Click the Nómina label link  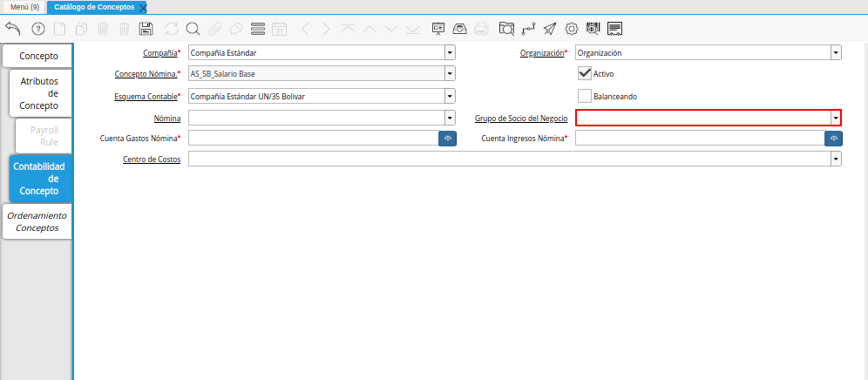point(166,118)
